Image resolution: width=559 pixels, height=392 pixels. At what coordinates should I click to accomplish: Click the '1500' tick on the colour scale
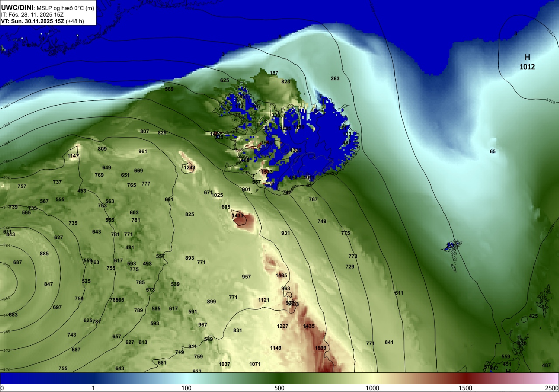465,389
